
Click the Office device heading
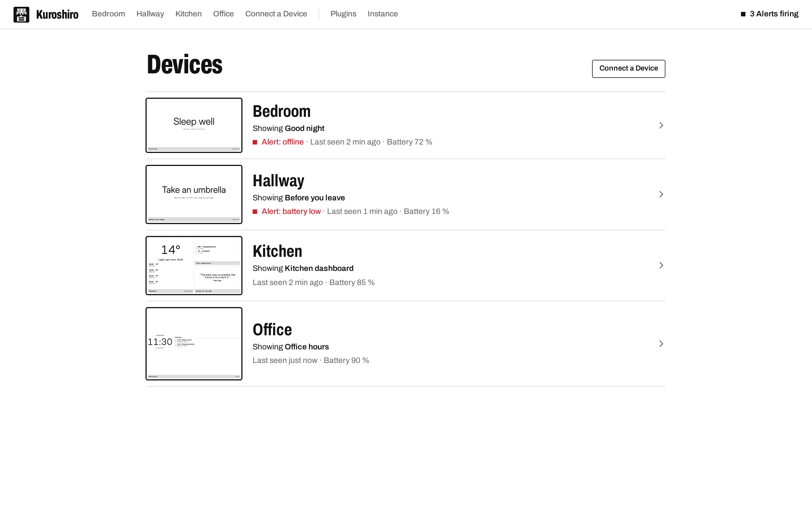click(272, 330)
